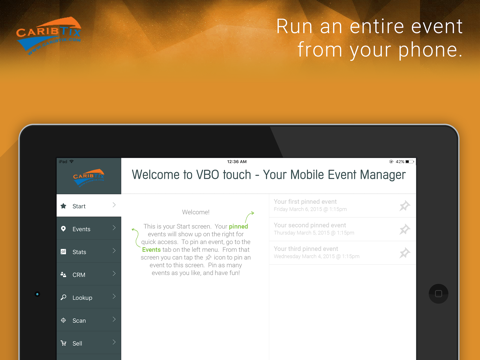Toggle pin on first pinned event

point(404,206)
